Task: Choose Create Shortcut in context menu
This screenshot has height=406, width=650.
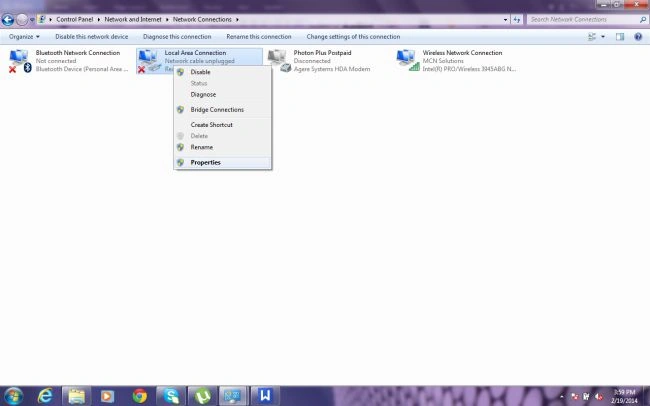Action: pos(223,124)
